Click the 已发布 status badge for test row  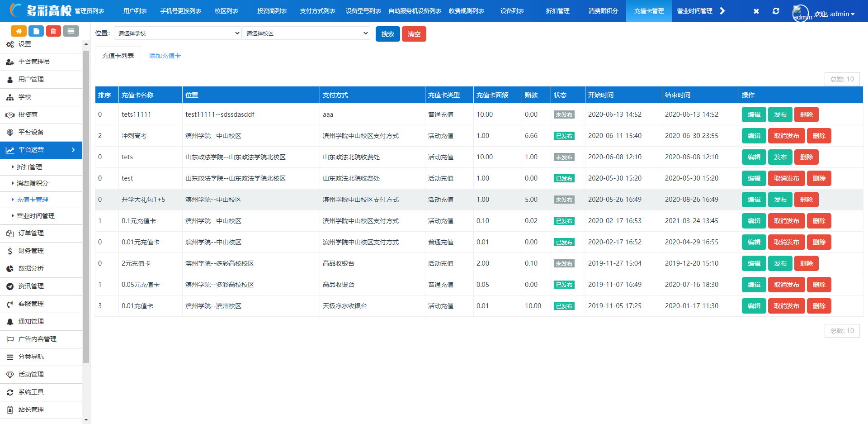(564, 178)
